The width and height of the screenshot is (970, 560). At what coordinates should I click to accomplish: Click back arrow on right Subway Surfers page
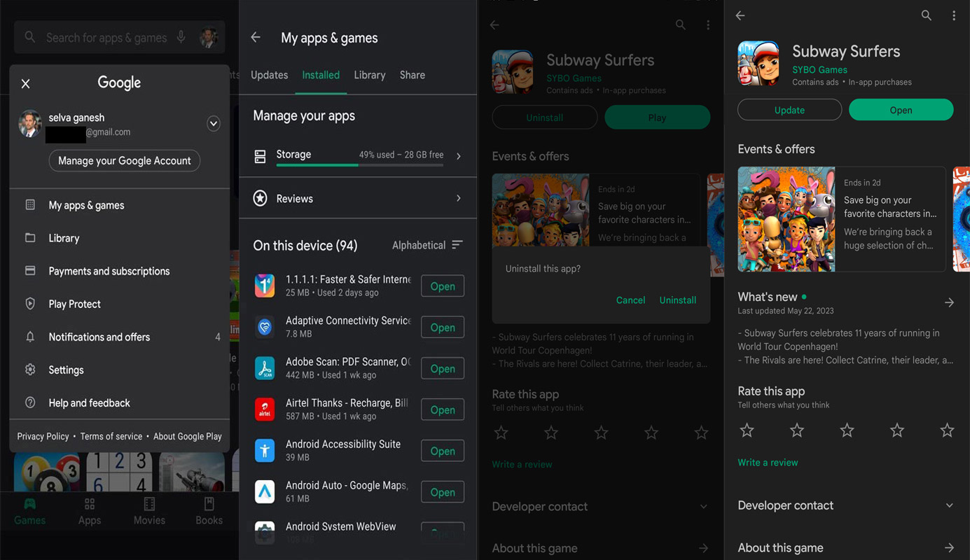(x=740, y=15)
